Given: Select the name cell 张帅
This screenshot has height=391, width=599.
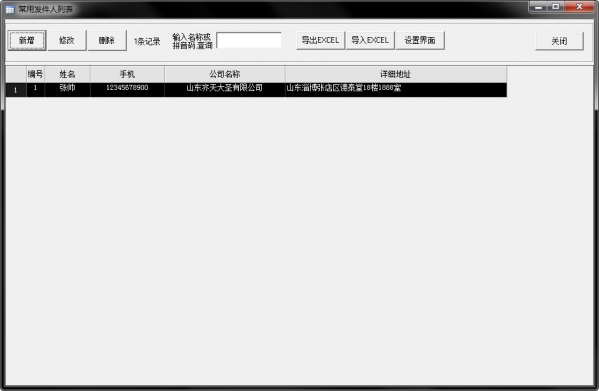Looking at the screenshot, I should [68, 90].
